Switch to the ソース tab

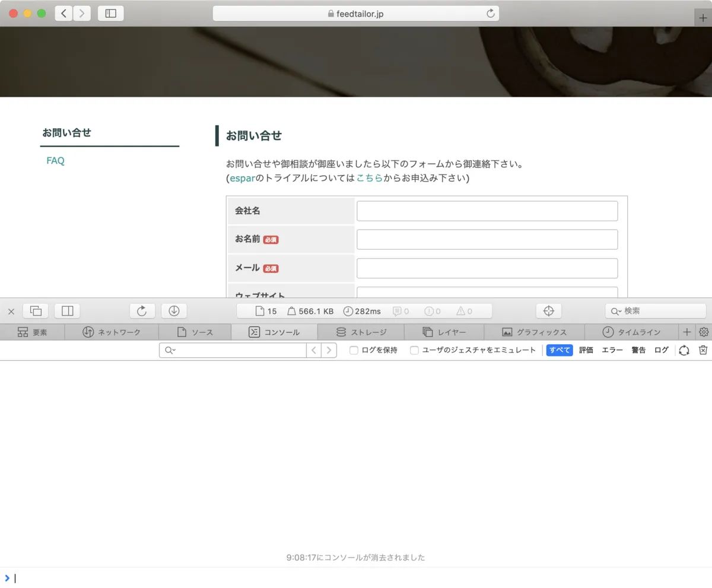pyautogui.click(x=195, y=332)
